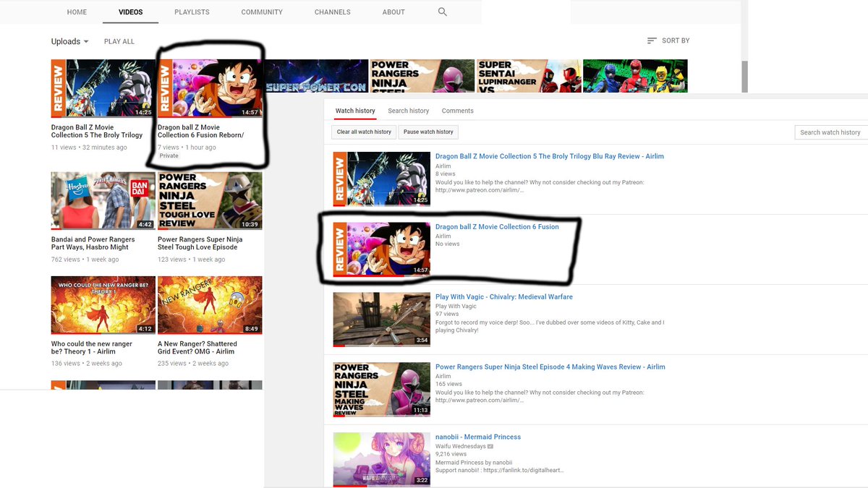
Task: Open Tough Love Review video thumbnail
Action: [x=210, y=201]
